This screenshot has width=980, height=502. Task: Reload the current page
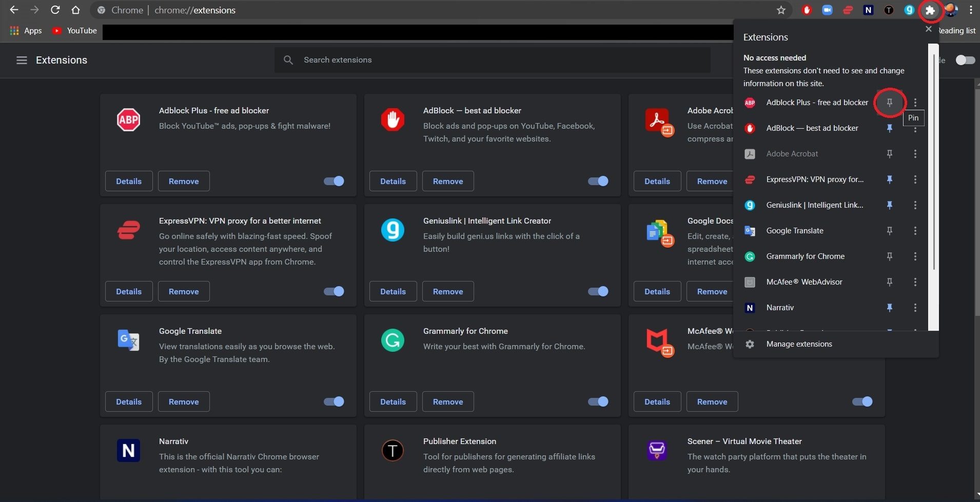[x=55, y=10]
